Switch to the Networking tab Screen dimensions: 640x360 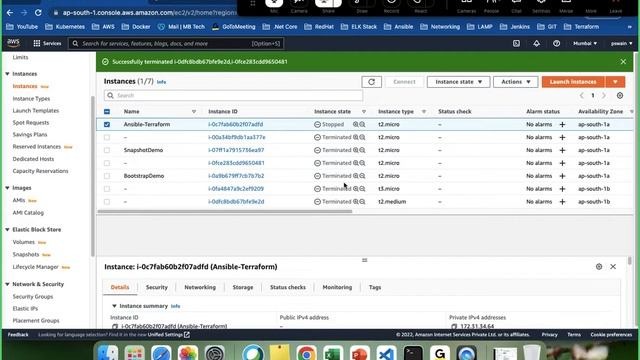200,287
